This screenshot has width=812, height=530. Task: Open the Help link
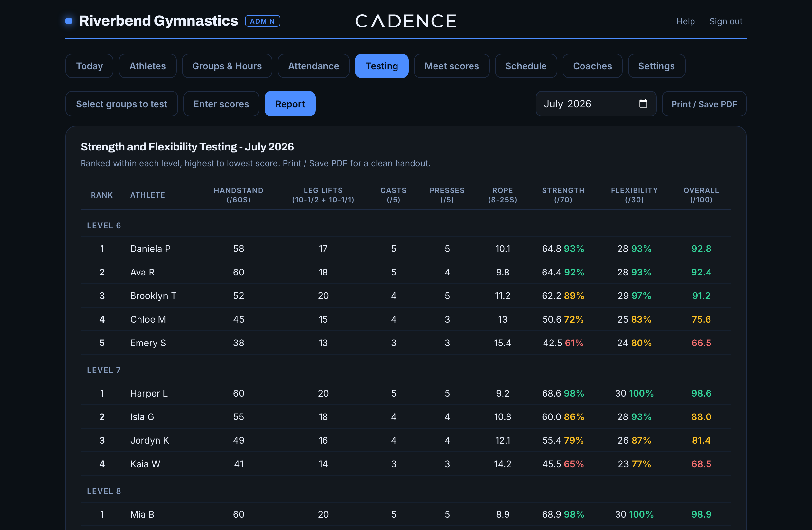[685, 21]
